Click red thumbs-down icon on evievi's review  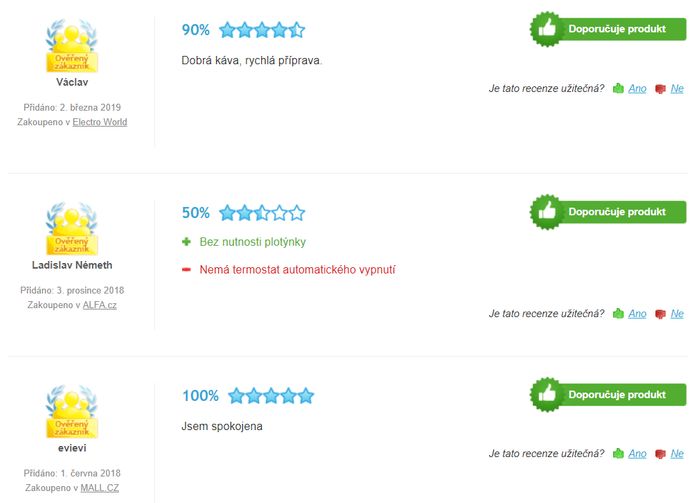[x=660, y=454]
